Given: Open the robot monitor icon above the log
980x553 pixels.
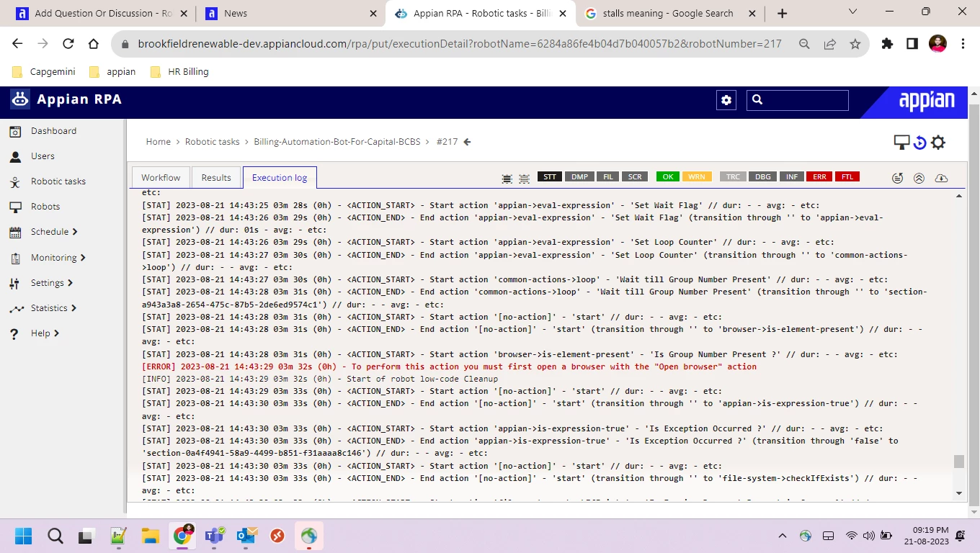Looking at the screenshot, I should (901, 142).
